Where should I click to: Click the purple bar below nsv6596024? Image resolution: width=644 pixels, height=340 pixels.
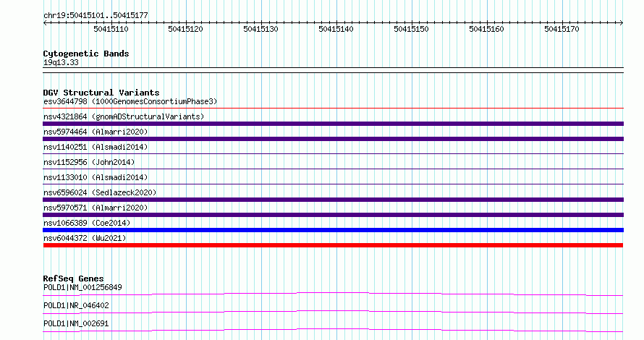tap(333, 200)
